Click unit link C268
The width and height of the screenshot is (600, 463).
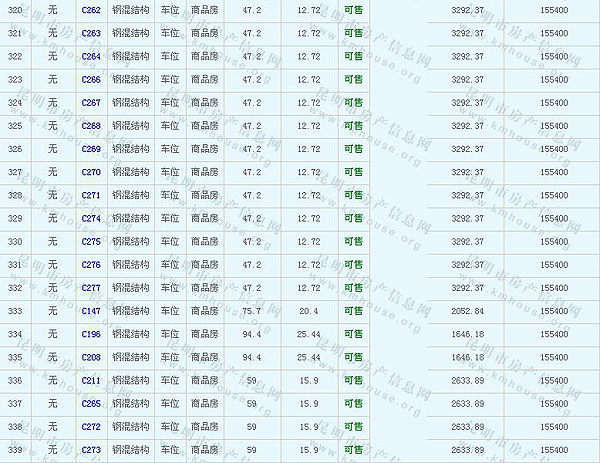(91, 126)
